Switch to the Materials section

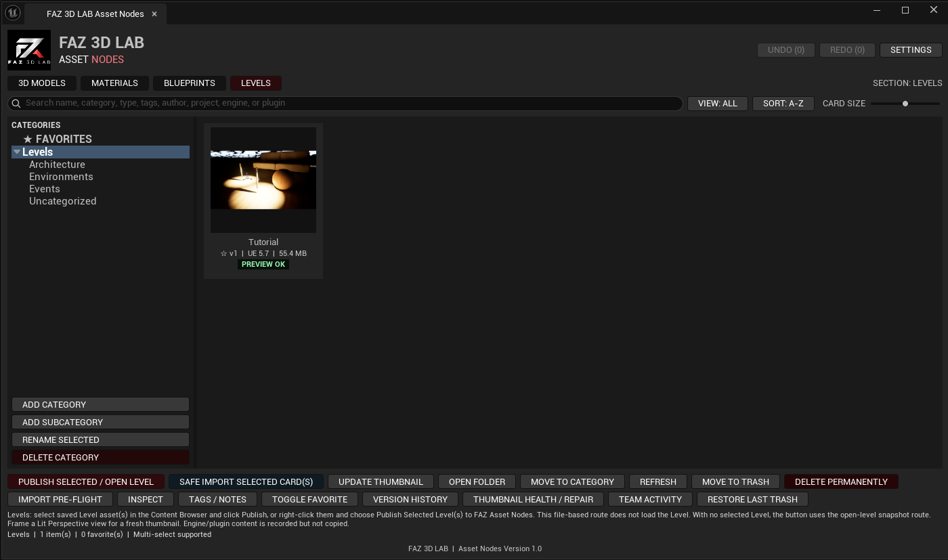coord(114,83)
